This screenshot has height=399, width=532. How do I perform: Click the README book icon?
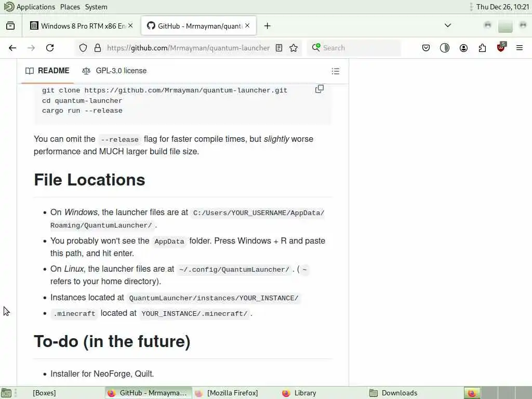pyautogui.click(x=30, y=71)
